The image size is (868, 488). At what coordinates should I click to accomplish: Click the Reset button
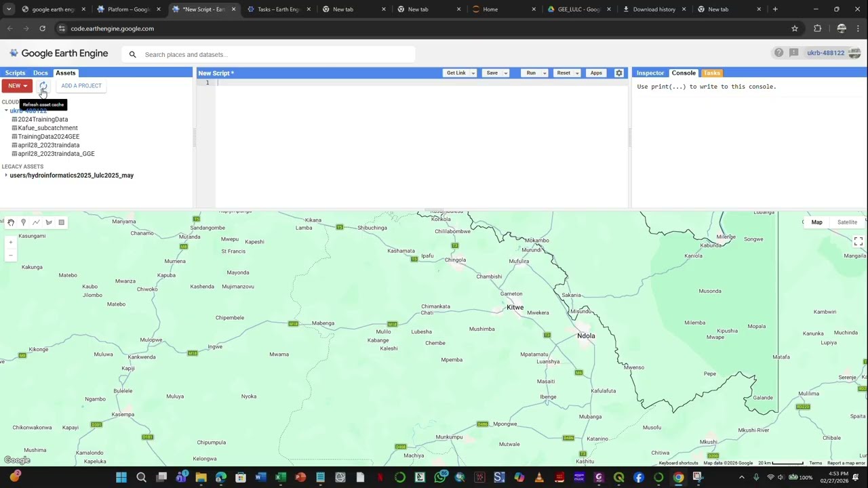point(564,73)
